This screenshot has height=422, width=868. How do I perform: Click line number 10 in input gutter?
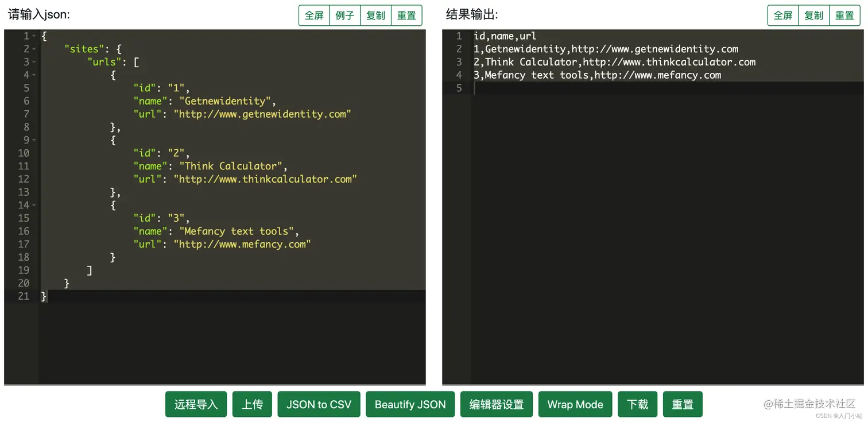(x=24, y=153)
